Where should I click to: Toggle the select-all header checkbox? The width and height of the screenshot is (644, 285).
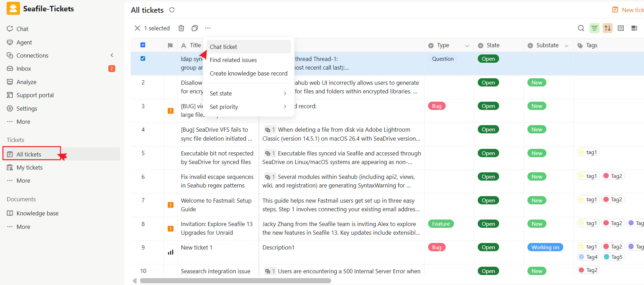pos(143,45)
